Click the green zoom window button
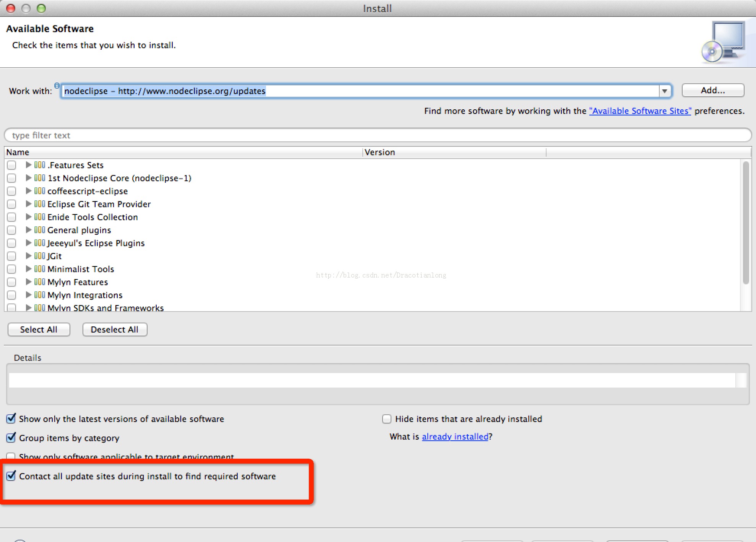756x542 pixels. pyautogui.click(x=41, y=8)
